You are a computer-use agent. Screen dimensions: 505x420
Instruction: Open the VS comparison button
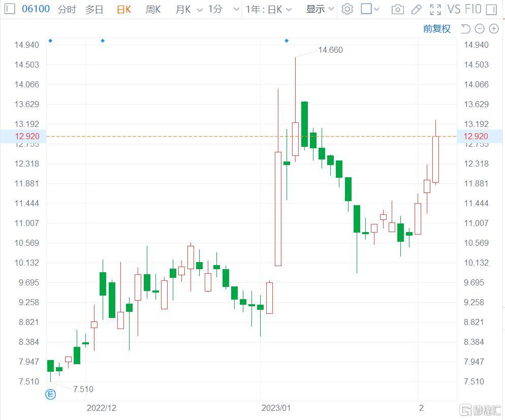point(454,9)
